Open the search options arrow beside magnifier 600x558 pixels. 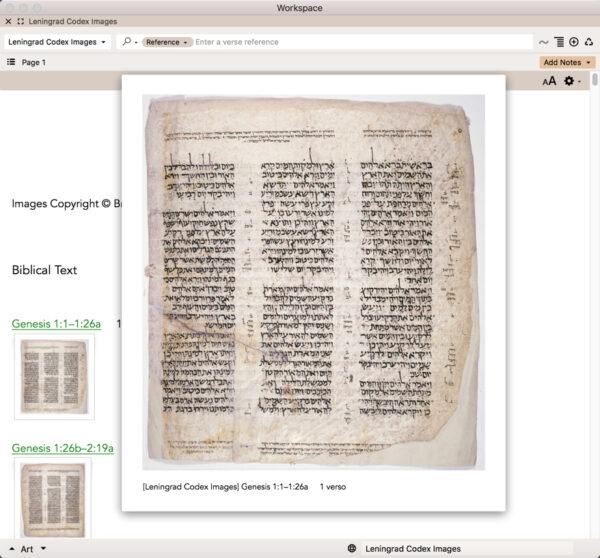[x=136, y=42]
